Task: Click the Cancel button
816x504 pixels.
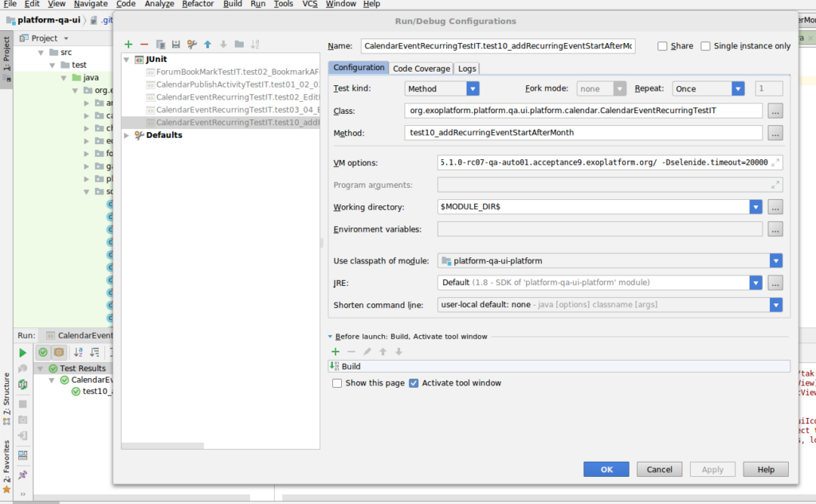Action: (x=659, y=469)
